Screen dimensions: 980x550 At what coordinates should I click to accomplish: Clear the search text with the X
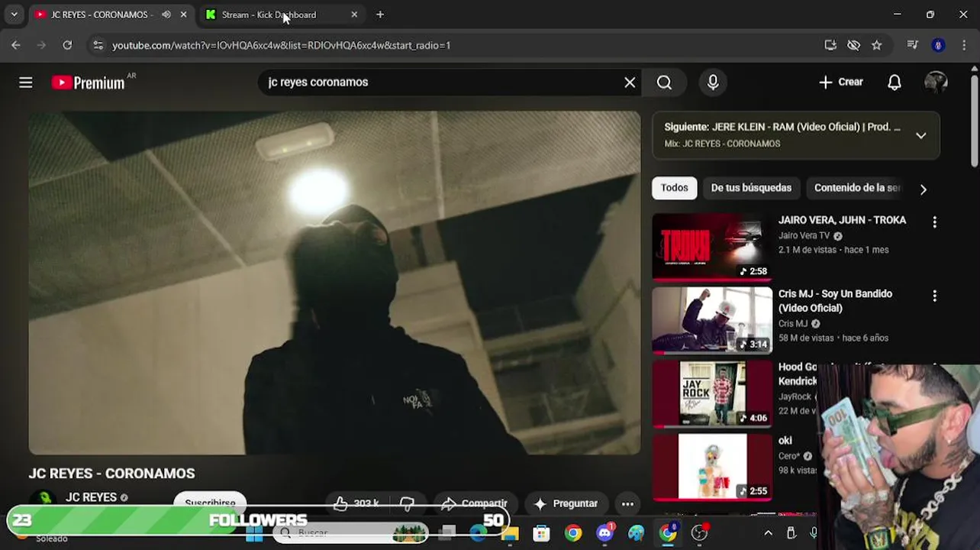tap(630, 82)
